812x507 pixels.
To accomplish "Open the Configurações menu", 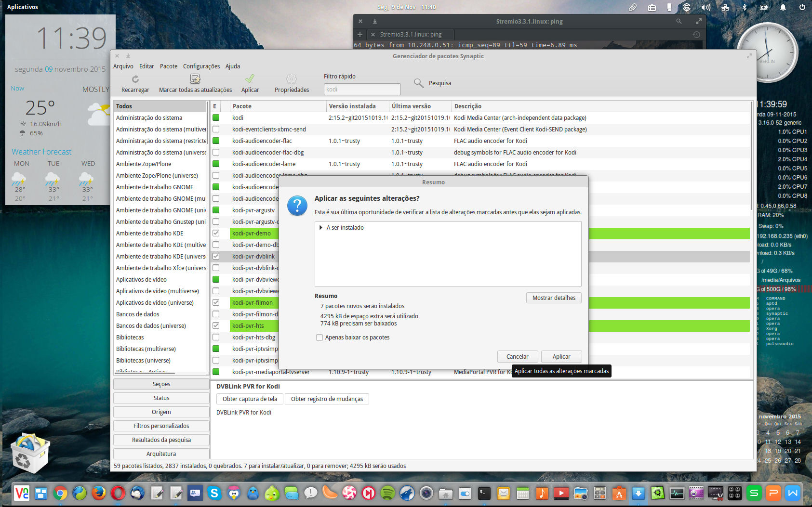I will click(x=201, y=66).
